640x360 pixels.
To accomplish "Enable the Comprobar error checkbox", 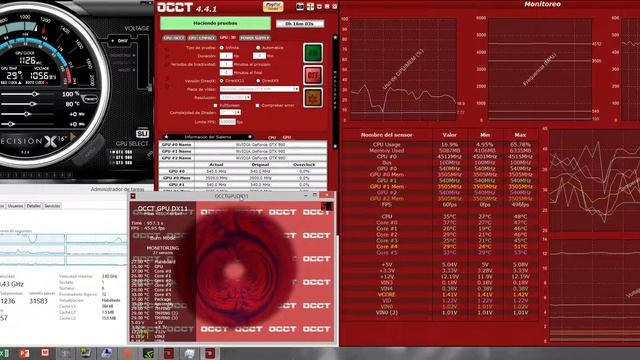I will pos(257,105).
